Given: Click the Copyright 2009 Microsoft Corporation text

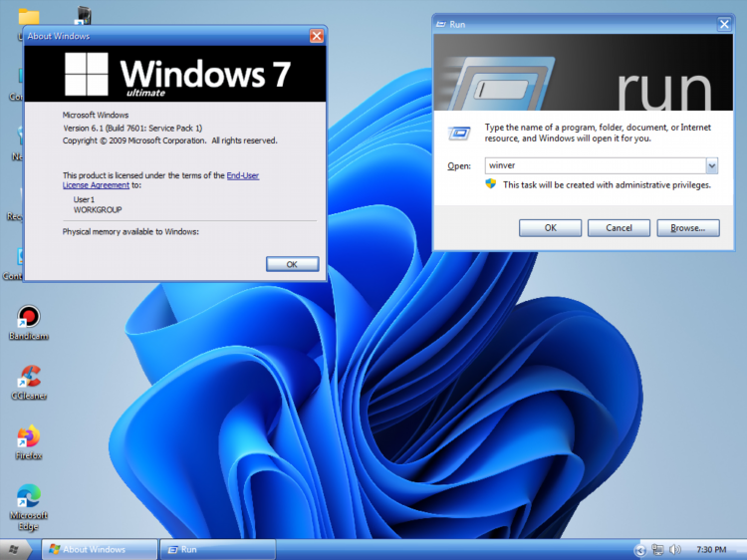Looking at the screenshot, I should (169, 140).
